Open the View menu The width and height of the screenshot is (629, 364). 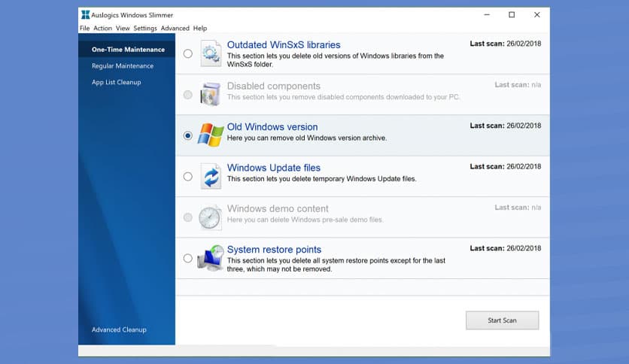pyautogui.click(x=123, y=28)
